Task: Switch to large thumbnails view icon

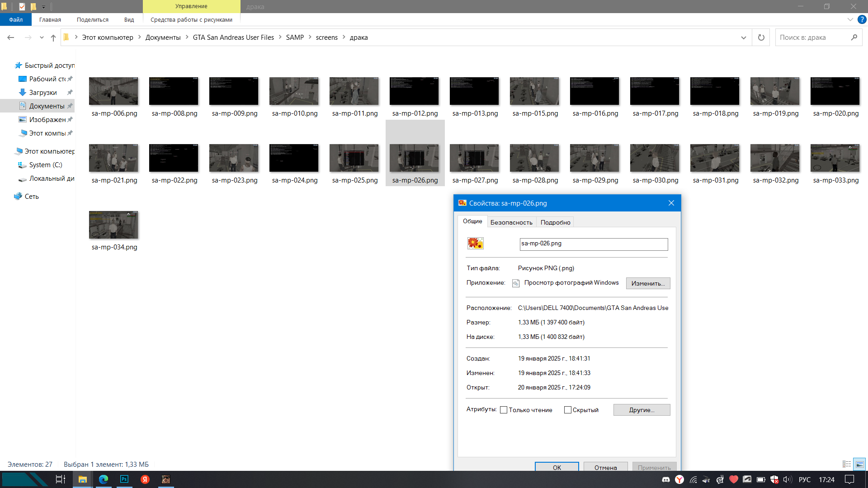Action: [859, 464]
